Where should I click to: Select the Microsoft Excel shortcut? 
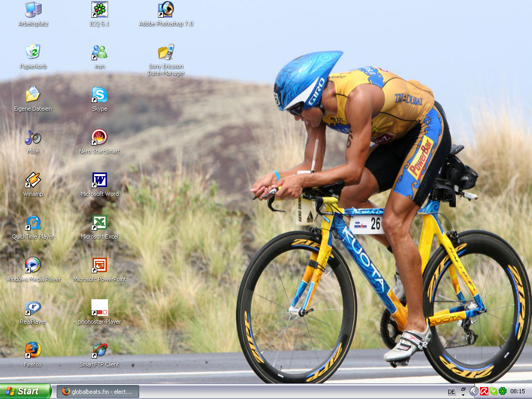pos(99,222)
